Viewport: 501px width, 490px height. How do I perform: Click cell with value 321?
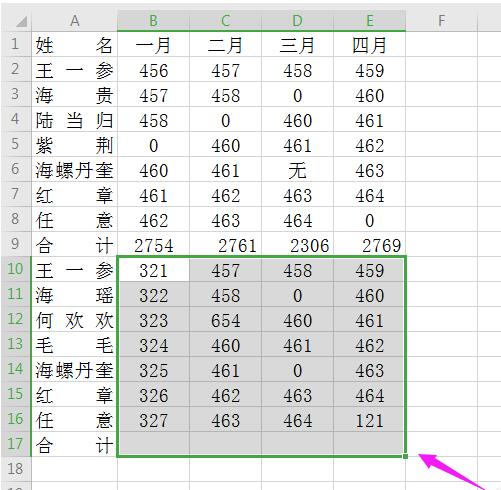153,270
